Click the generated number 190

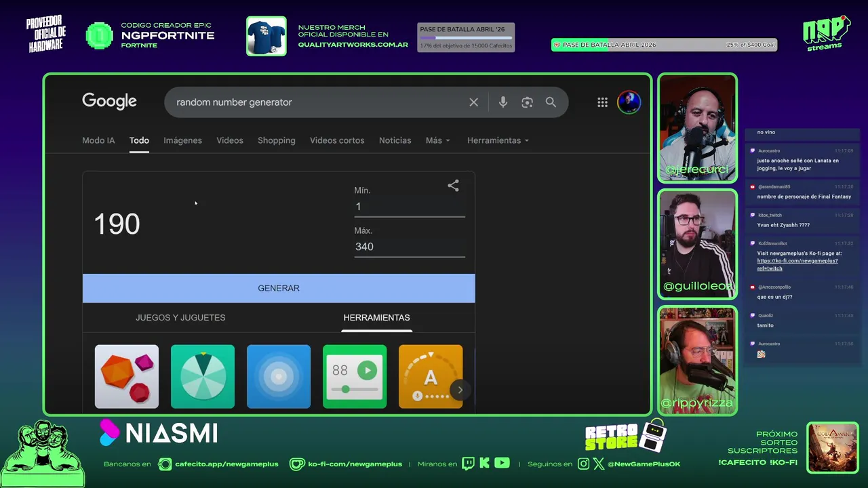[117, 224]
